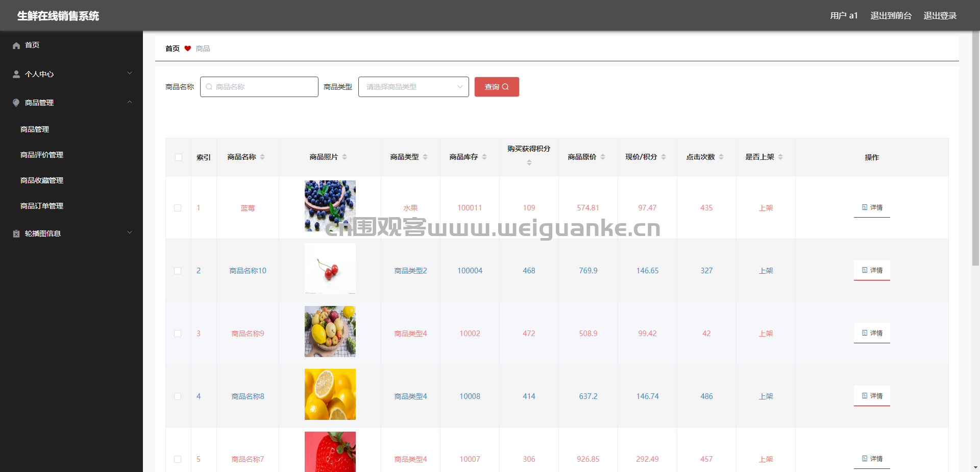Sort by 商品照片 column arrows
This screenshot has width=980, height=472.
345,157
